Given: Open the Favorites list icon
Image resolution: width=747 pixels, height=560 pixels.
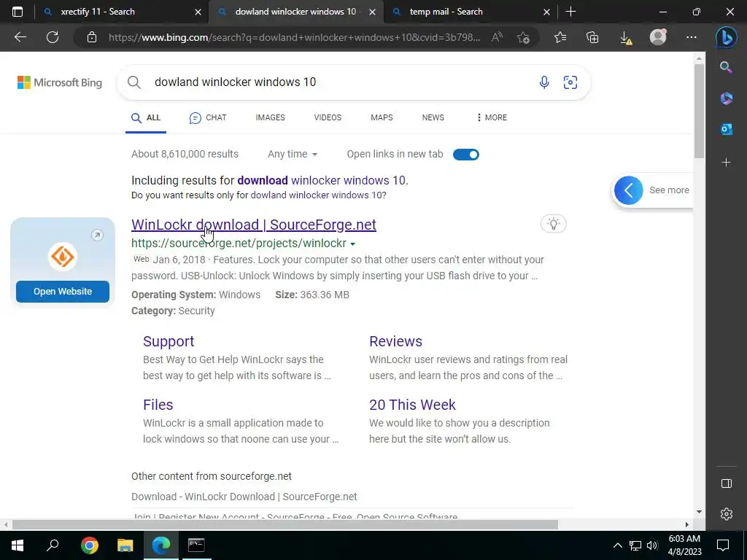Looking at the screenshot, I should coord(560,37).
